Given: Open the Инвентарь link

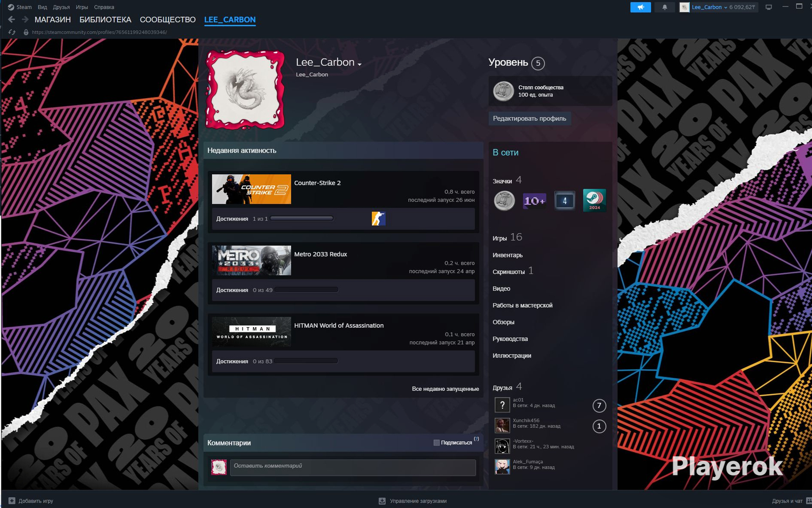Looking at the screenshot, I should coord(508,255).
